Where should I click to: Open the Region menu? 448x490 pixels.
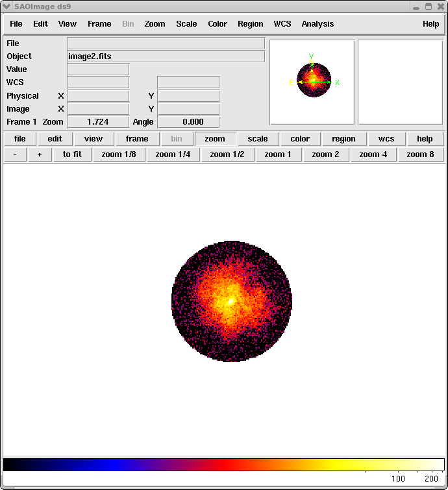pos(250,24)
